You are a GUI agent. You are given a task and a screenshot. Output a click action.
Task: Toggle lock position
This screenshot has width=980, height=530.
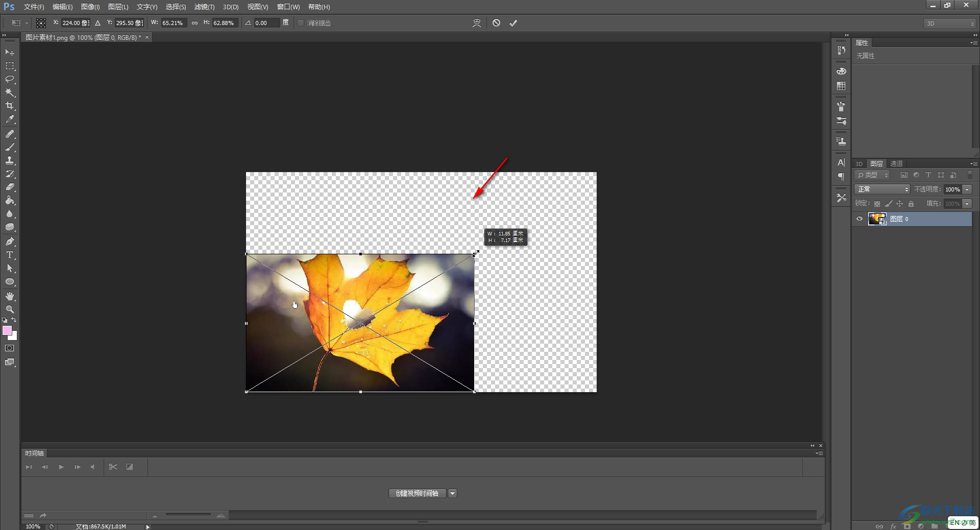899,204
